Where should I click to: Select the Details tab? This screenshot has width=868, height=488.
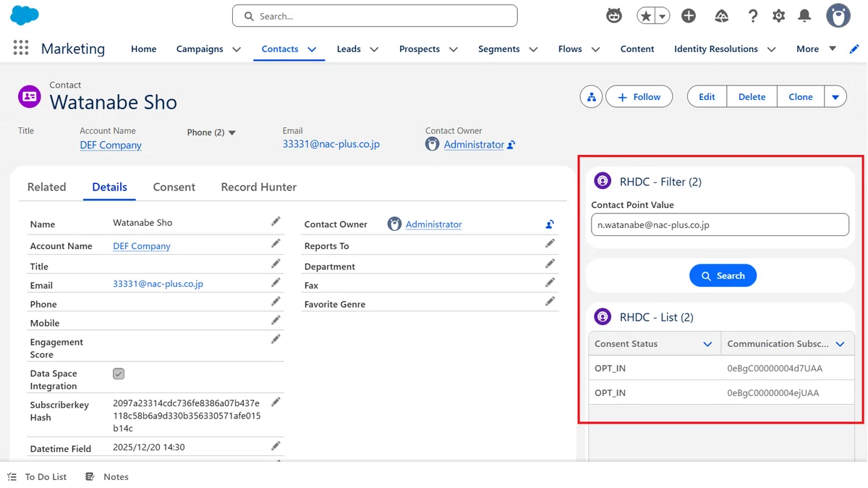pyautogui.click(x=110, y=187)
